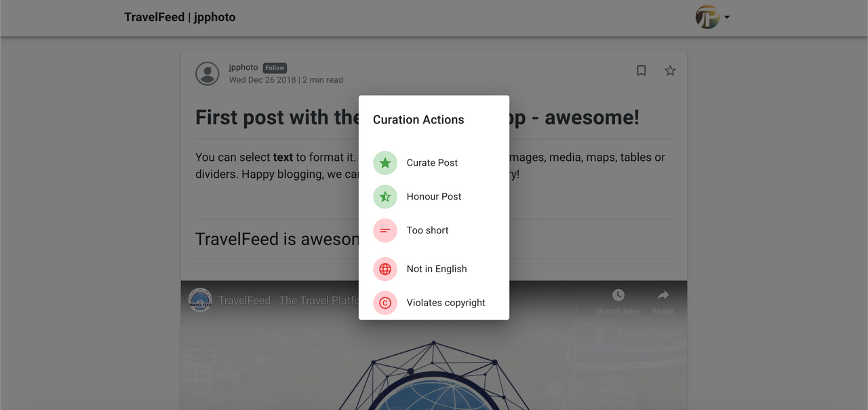Choose the Not in English action
The image size is (868, 410).
point(434,269)
